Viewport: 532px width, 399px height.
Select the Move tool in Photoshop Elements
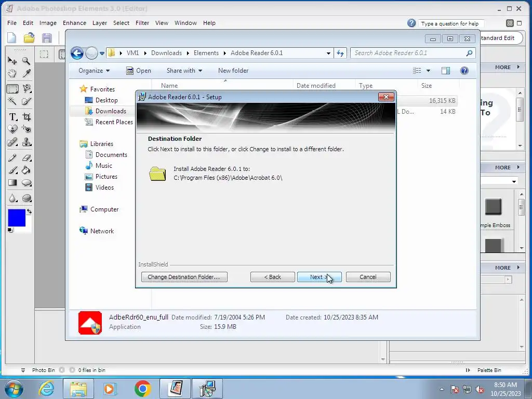pyautogui.click(x=12, y=61)
